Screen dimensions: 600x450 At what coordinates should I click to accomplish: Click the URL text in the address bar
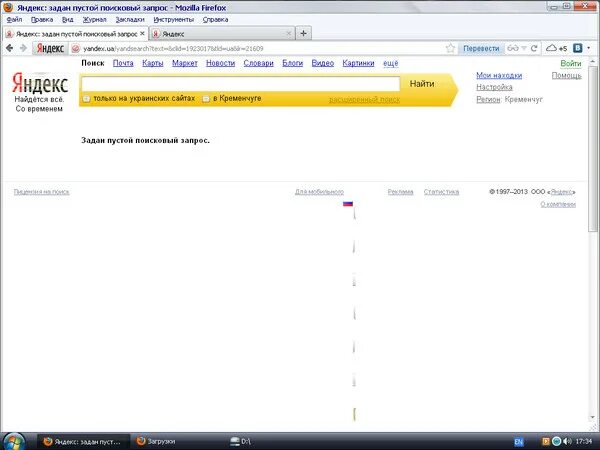click(173, 49)
